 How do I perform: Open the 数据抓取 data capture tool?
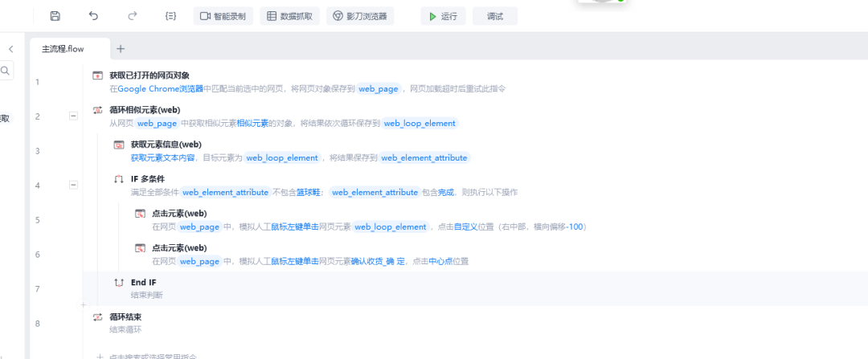click(x=289, y=16)
